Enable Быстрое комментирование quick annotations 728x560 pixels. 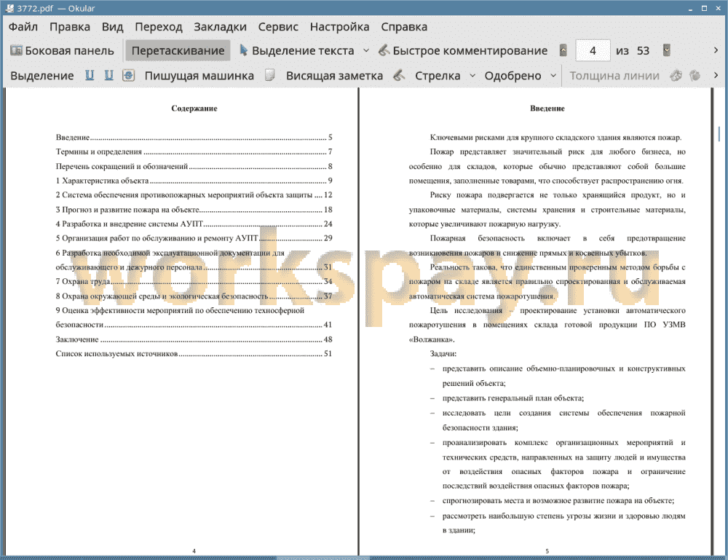pyautogui.click(x=462, y=51)
